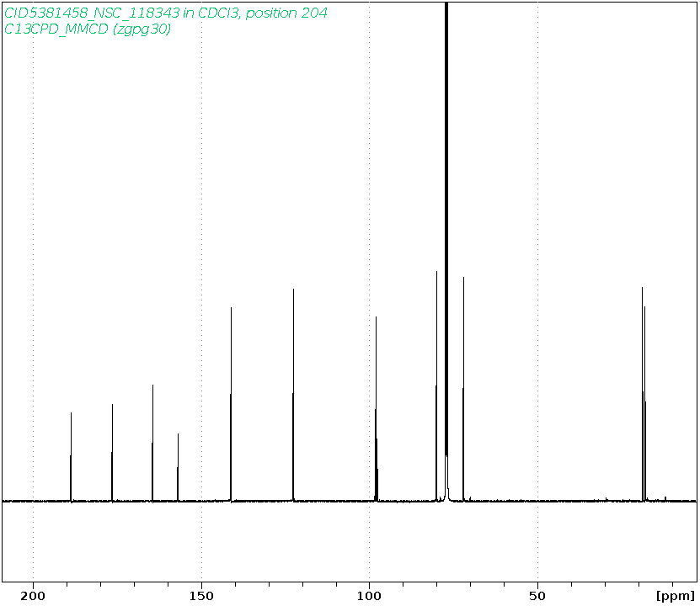Click the peak near 189 ppm
Screen dimensions: 700x606
(x=71, y=457)
